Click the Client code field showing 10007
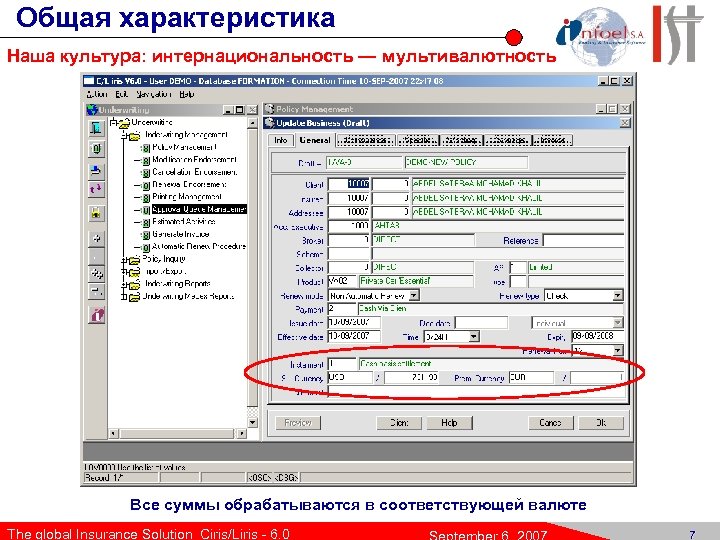Viewport: 720px width, 540px height. [x=349, y=184]
